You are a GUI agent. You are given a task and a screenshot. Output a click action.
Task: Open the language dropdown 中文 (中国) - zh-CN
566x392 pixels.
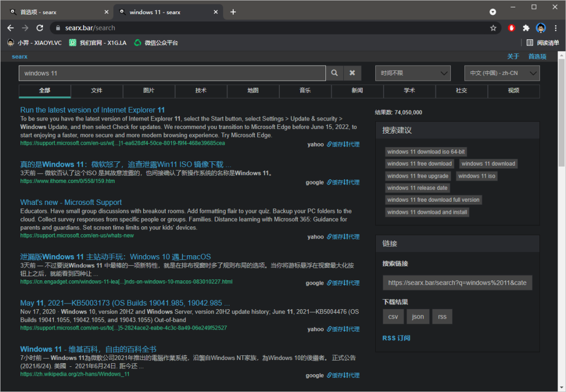502,73
